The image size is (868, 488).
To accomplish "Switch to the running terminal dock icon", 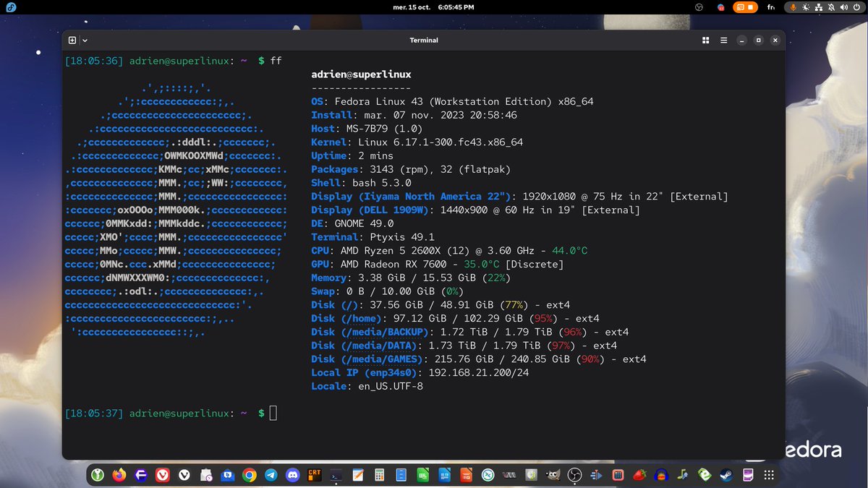I will pyautogui.click(x=336, y=475).
